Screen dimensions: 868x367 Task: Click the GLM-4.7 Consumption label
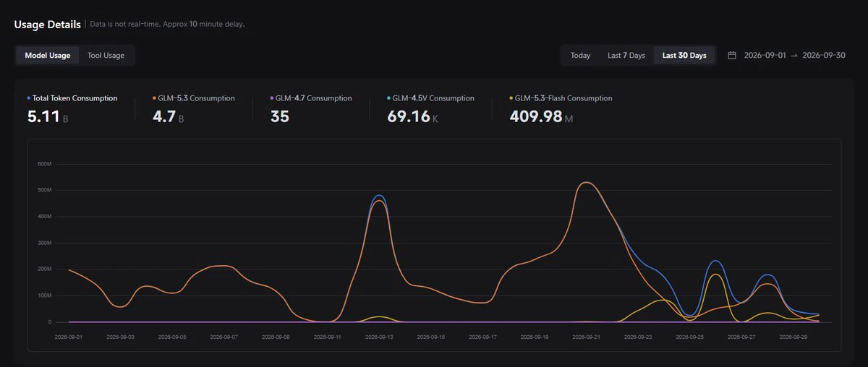click(314, 98)
